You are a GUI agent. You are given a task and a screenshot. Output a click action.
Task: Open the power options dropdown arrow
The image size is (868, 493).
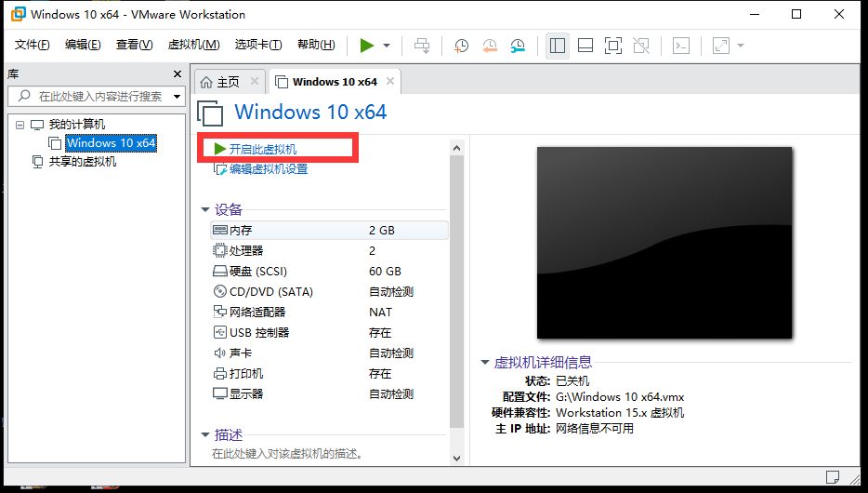[387, 46]
